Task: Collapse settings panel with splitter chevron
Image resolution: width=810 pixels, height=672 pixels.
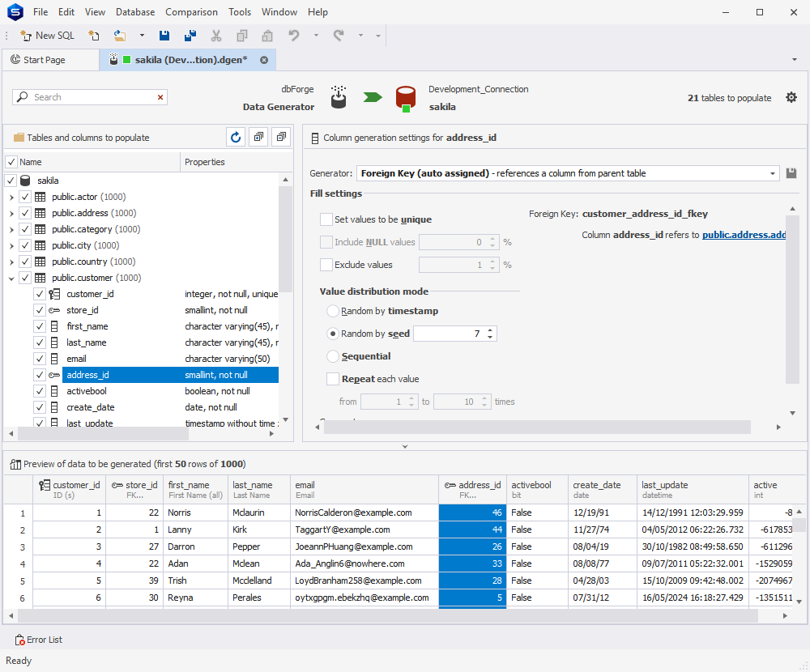Action: coord(405,446)
